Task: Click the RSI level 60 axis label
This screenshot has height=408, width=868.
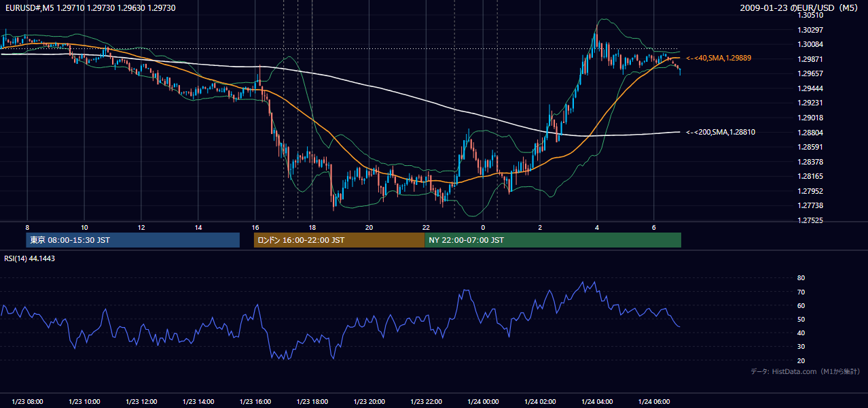Action: pos(801,305)
